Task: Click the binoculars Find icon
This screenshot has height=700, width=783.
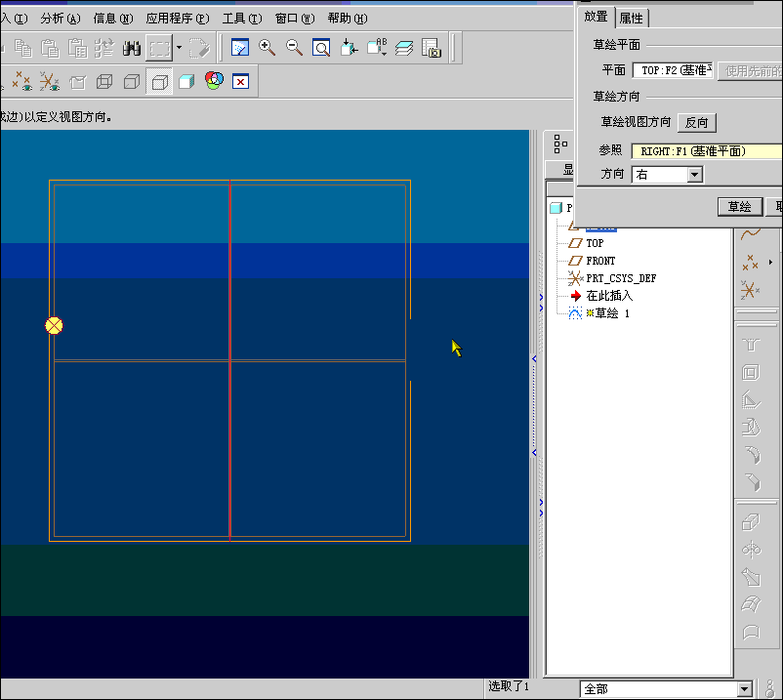Action: pos(132,48)
